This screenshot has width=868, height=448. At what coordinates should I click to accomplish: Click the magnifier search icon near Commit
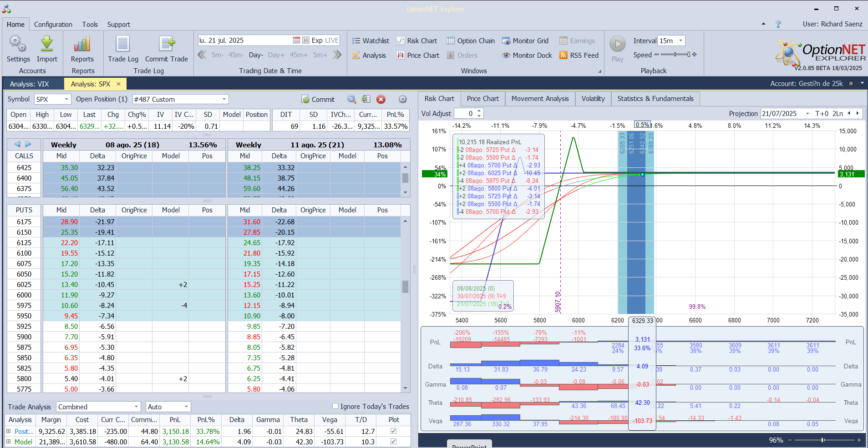click(352, 99)
